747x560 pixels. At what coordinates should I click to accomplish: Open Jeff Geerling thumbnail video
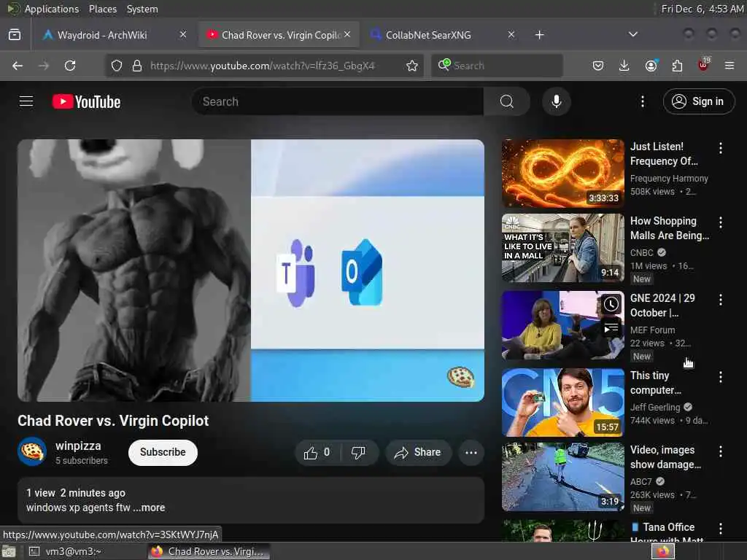tap(562, 402)
